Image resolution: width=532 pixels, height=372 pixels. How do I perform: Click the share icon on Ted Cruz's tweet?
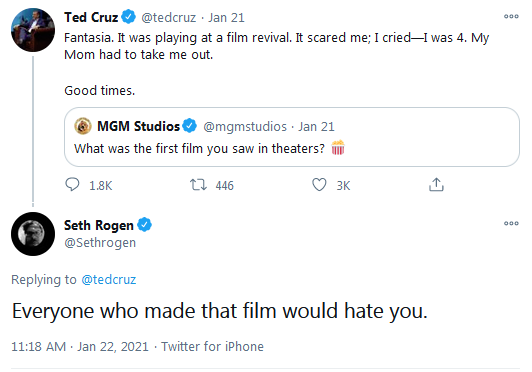coord(436,184)
